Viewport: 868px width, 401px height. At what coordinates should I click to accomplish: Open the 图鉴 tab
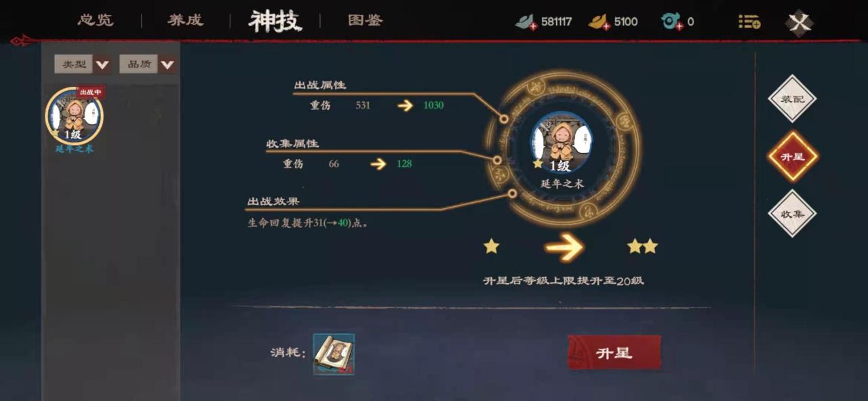(365, 20)
